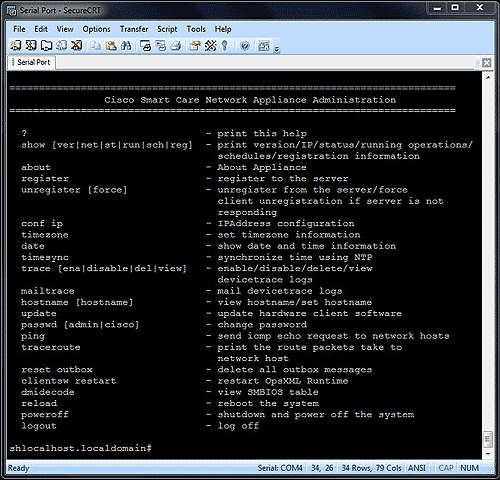Click the Print Screen toolbar icon
The width and height of the screenshot is (500, 480).
[x=146, y=45]
